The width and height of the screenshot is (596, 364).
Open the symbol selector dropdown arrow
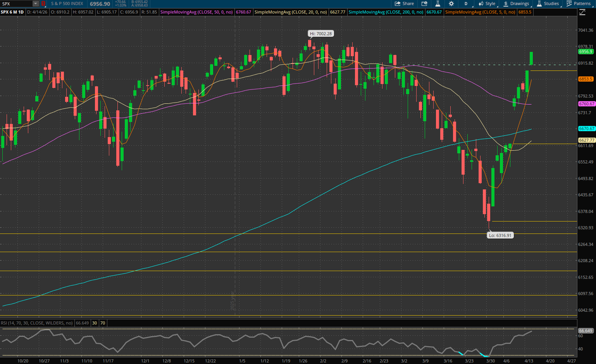35,4
